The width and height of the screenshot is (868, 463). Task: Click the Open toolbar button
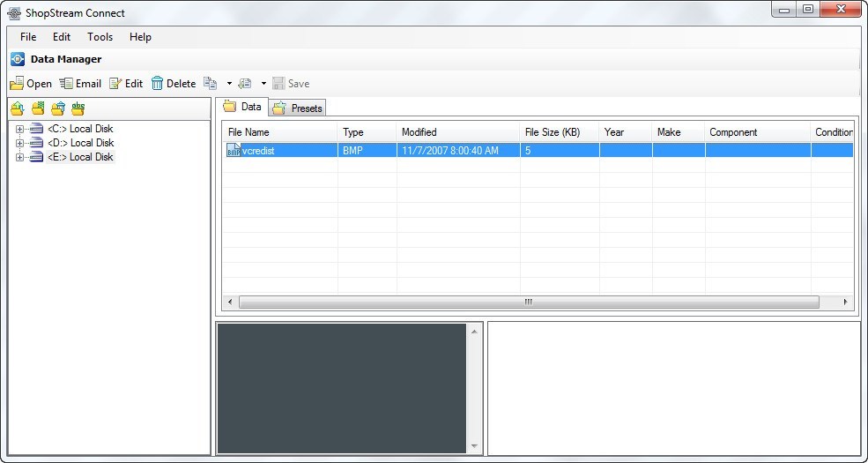[31, 84]
